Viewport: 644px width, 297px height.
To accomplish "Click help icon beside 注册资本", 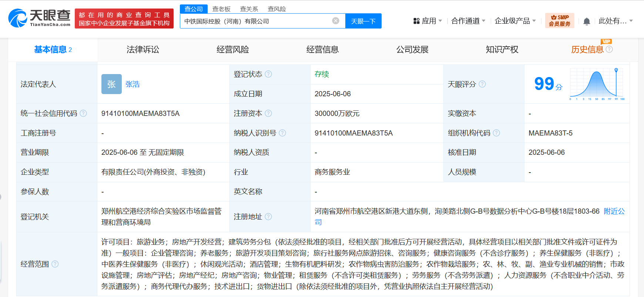I will pos(268,113).
